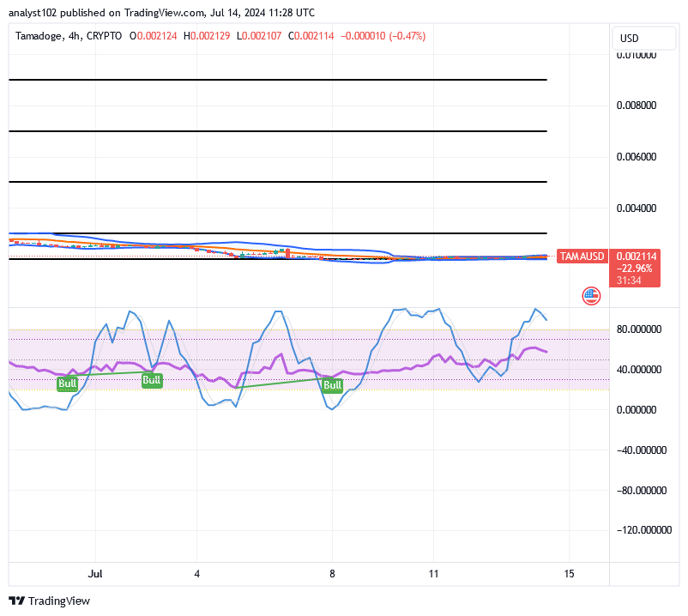
Task: Click the 0.002114 current price tag
Action: coord(637,257)
